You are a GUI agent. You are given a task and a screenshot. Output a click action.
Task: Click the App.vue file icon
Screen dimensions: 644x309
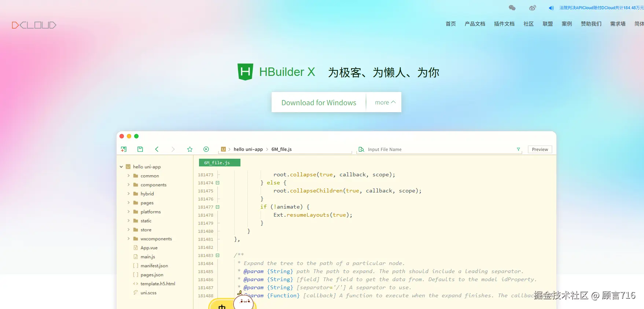[x=136, y=248]
